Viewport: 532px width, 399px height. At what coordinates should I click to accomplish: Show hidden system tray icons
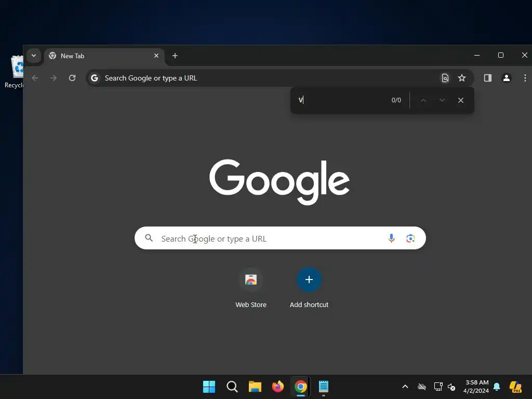[x=405, y=387]
